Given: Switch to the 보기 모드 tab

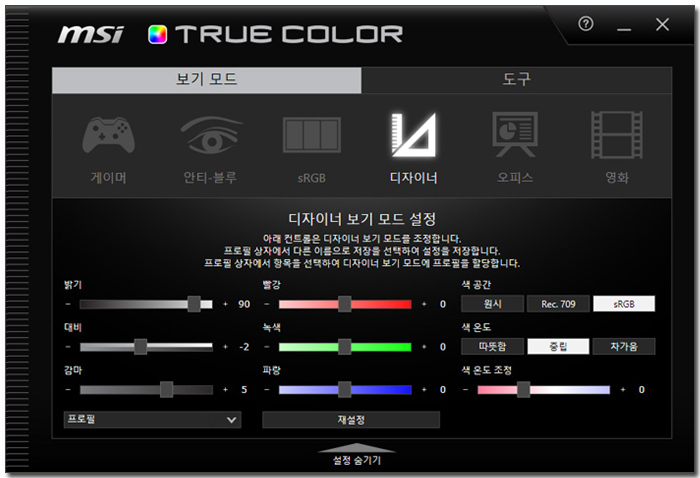Looking at the screenshot, I should [x=207, y=80].
